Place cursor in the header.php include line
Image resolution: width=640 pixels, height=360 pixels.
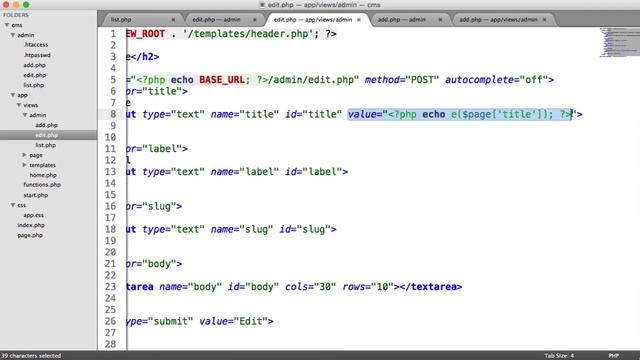231,34
